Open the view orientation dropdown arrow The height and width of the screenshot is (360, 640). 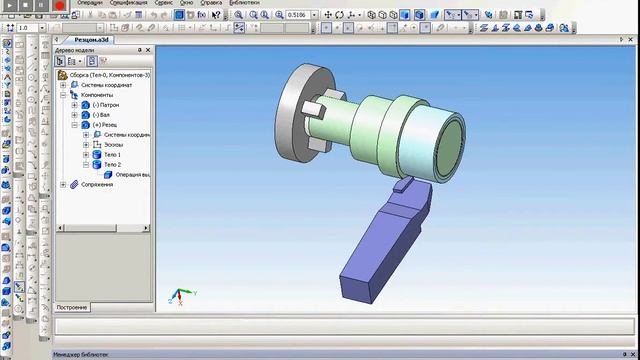359,15
